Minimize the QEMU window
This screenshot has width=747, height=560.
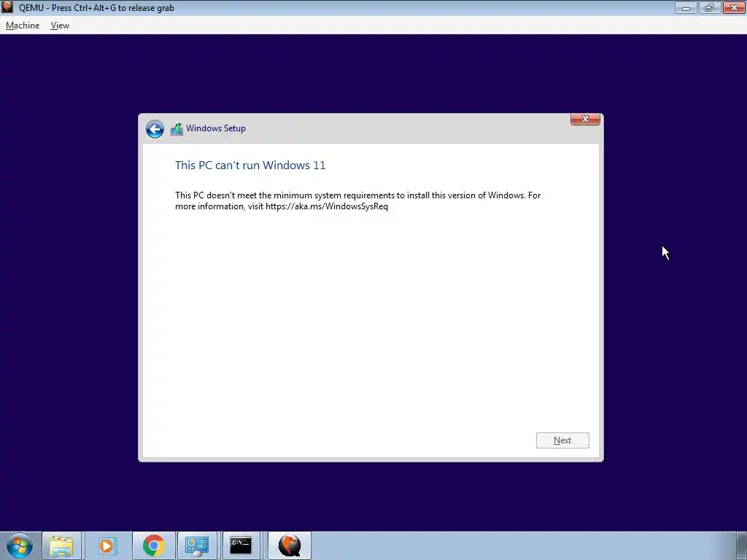pyautogui.click(x=686, y=8)
